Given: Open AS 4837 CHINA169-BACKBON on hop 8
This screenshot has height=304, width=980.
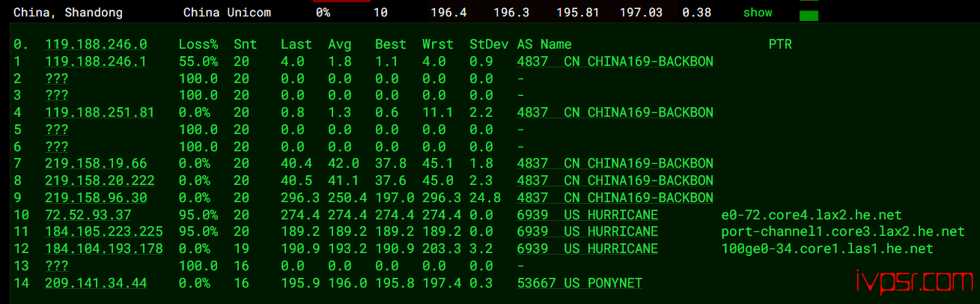Looking at the screenshot, I should click(615, 180).
